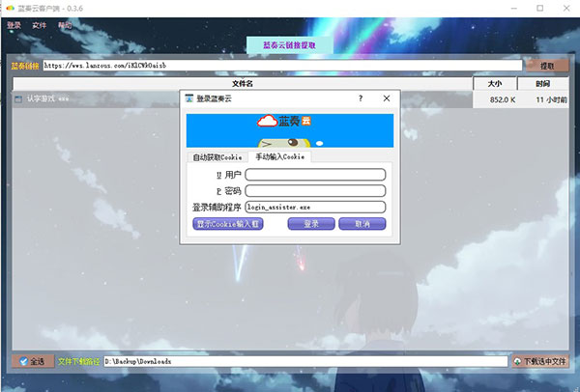
Task: Click the 提取 extract button
Action: (x=547, y=66)
